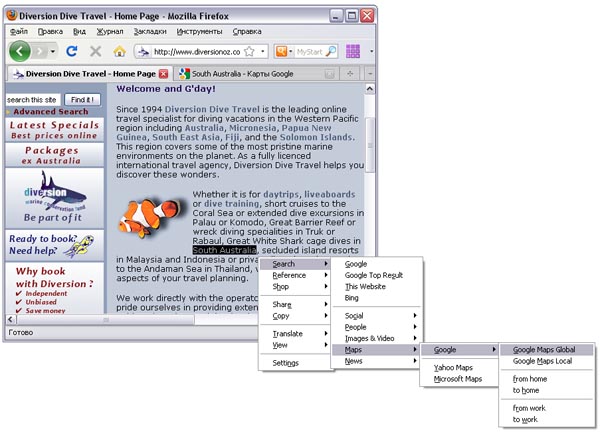600x432 pixels.
Task: Click the bookmark star in the address bar
Action: click(x=249, y=51)
